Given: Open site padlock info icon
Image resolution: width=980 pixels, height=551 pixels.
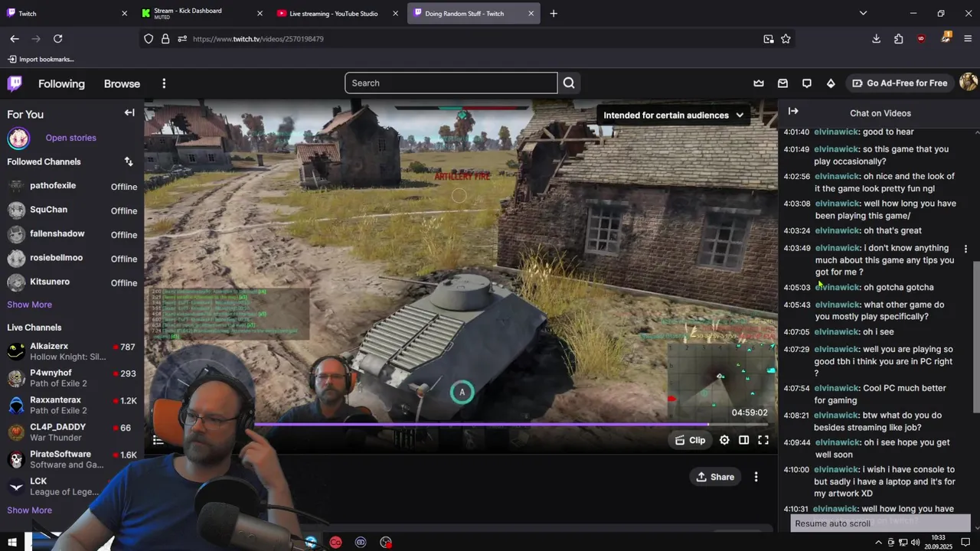Looking at the screenshot, I should pyautogui.click(x=165, y=39).
